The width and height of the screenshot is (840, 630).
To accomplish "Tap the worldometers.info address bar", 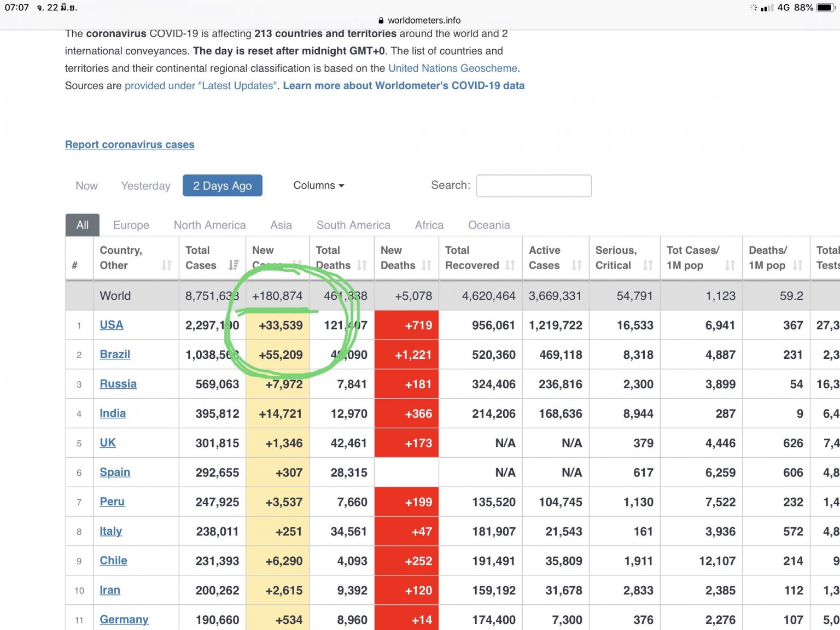I will (420, 20).
